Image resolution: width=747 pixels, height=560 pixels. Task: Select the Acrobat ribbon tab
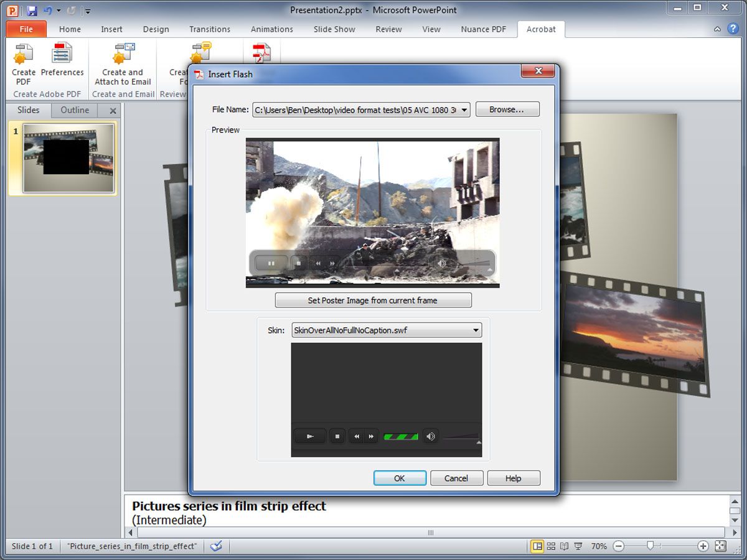tap(541, 29)
